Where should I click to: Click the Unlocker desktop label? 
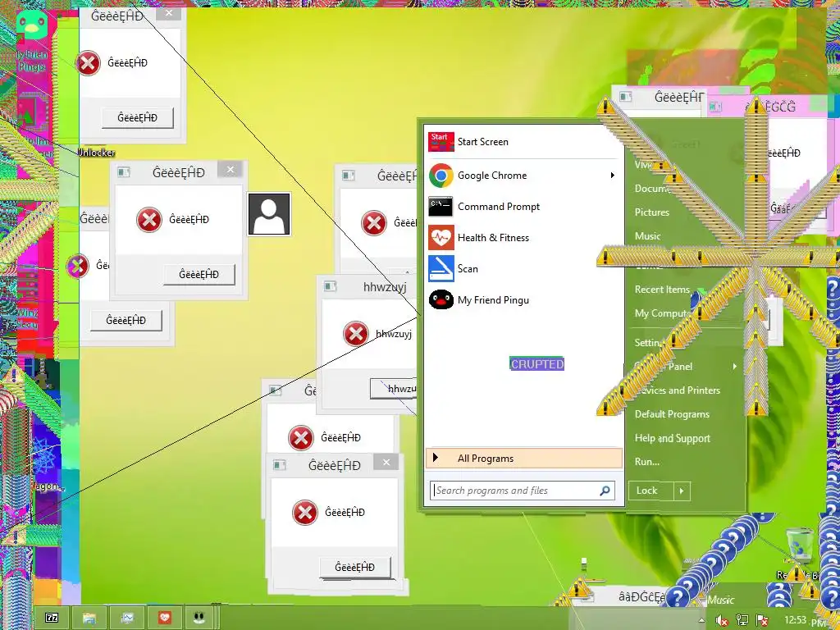coord(96,152)
